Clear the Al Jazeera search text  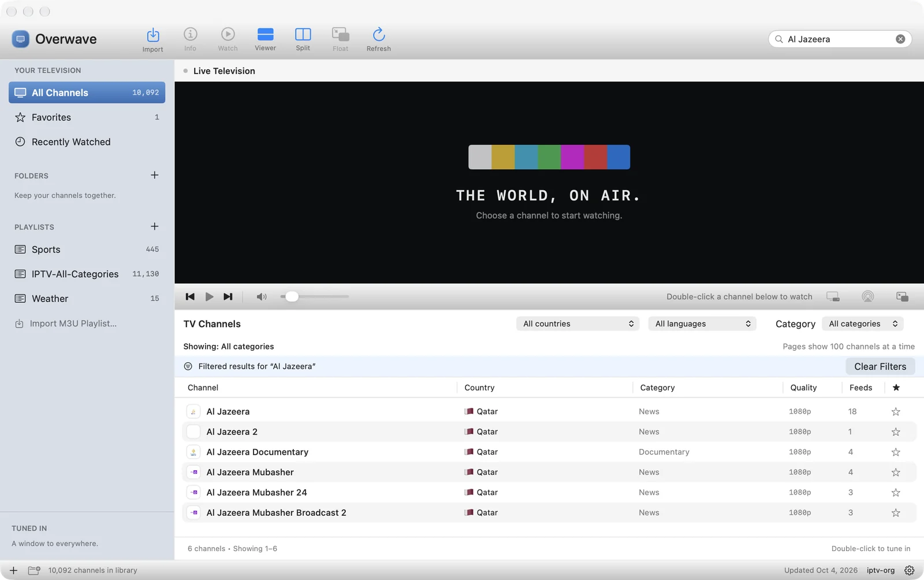tap(900, 39)
